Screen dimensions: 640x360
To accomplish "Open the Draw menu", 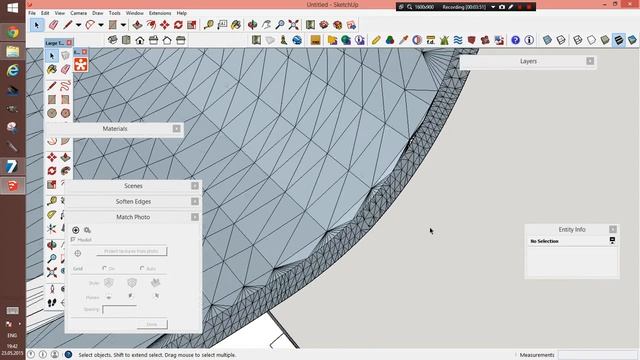I will (x=98, y=13).
